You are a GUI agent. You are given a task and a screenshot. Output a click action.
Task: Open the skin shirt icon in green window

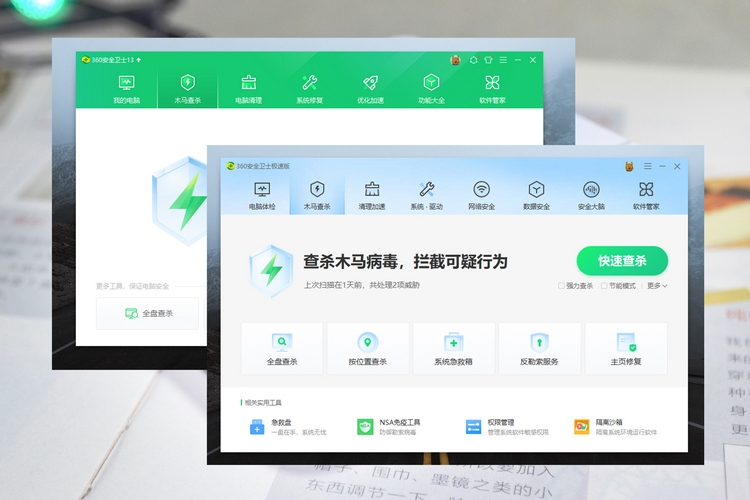click(488, 60)
